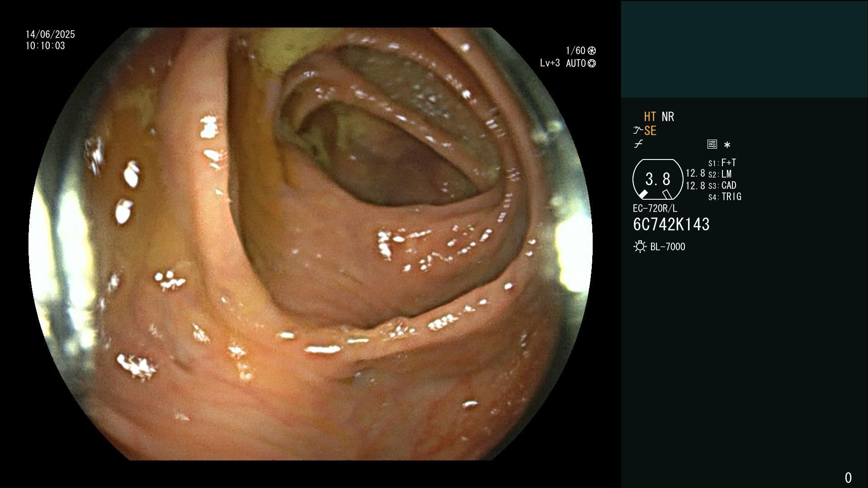
Task: Click the AUTO iris mode icon
Action: pos(592,64)
